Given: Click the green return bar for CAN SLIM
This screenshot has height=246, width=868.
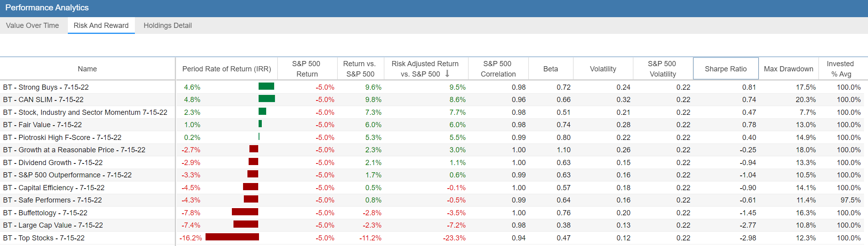Looking at the screenshot, I should (266, 99).
